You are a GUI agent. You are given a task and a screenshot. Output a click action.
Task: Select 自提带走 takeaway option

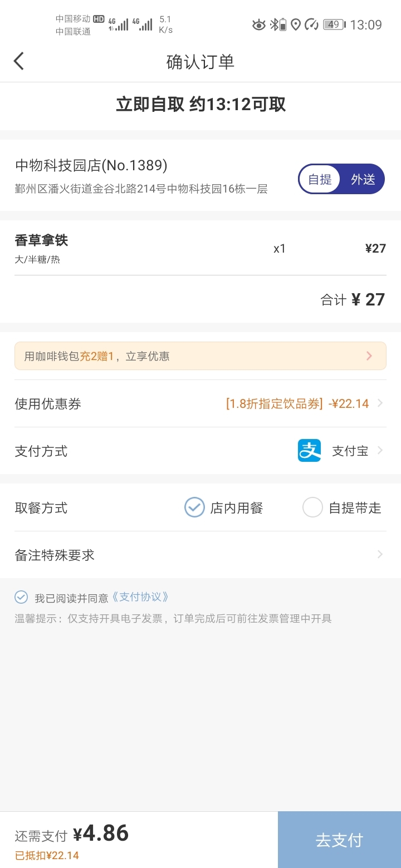[342, 507]
